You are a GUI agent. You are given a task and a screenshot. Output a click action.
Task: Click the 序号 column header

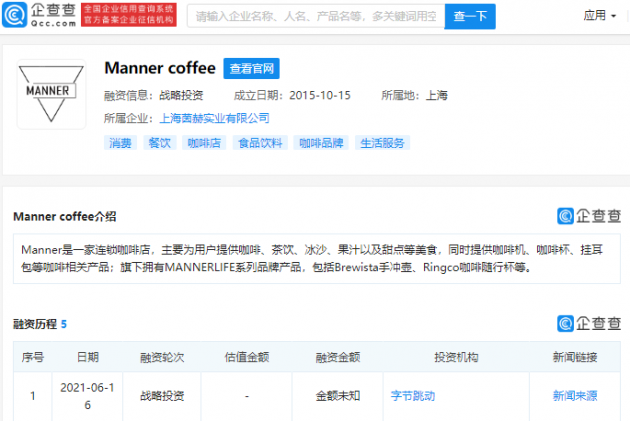33,357
